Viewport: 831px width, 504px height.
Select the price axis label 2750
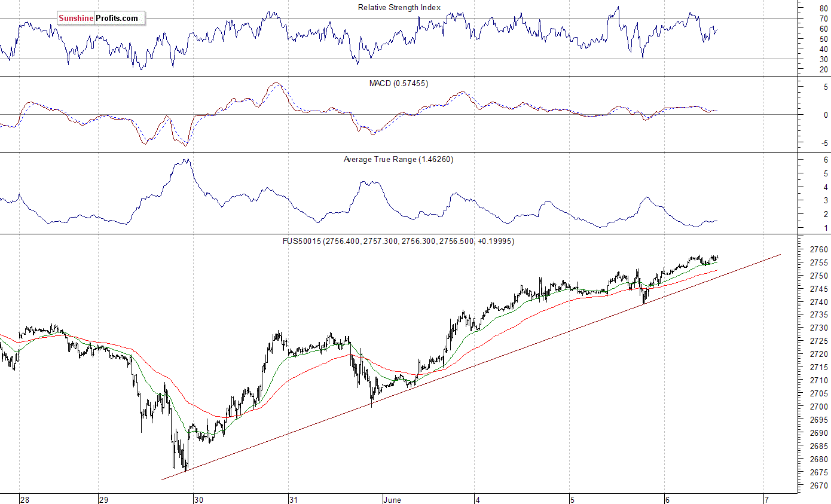819,276
